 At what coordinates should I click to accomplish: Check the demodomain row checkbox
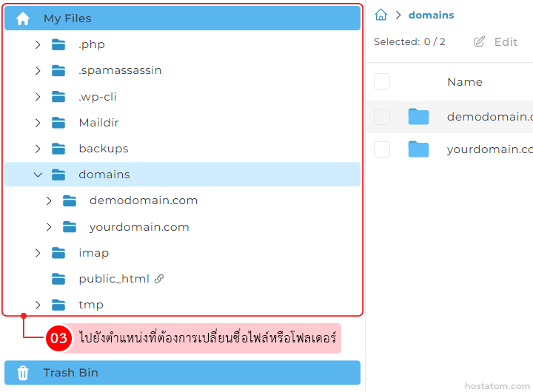382,116
